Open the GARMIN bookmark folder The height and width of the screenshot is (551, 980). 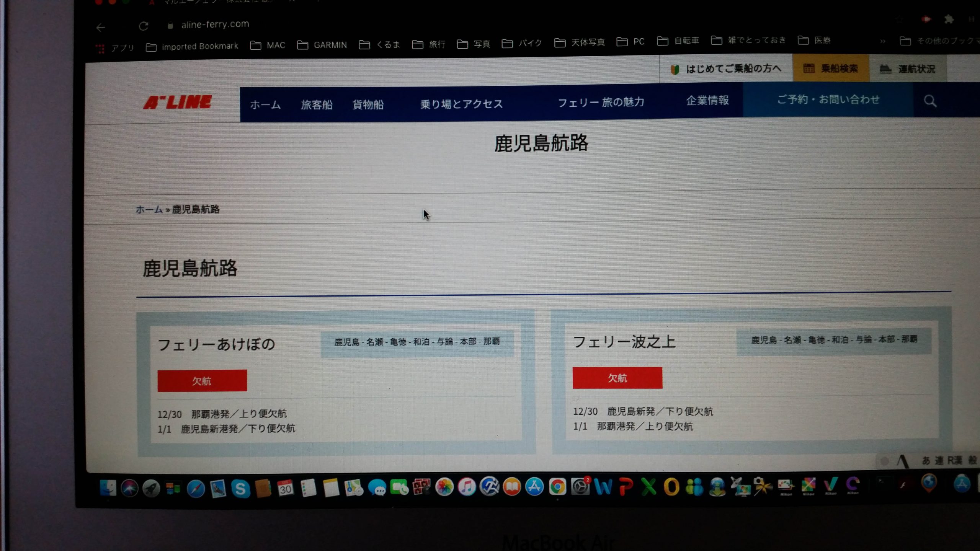(x=322, y=45)
